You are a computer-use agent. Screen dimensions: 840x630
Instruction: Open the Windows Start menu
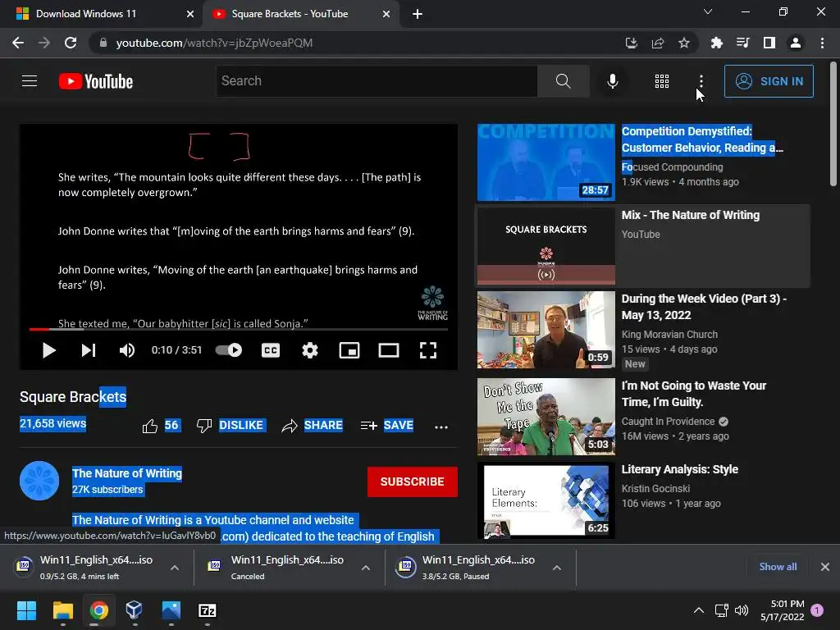click(26, 610)
